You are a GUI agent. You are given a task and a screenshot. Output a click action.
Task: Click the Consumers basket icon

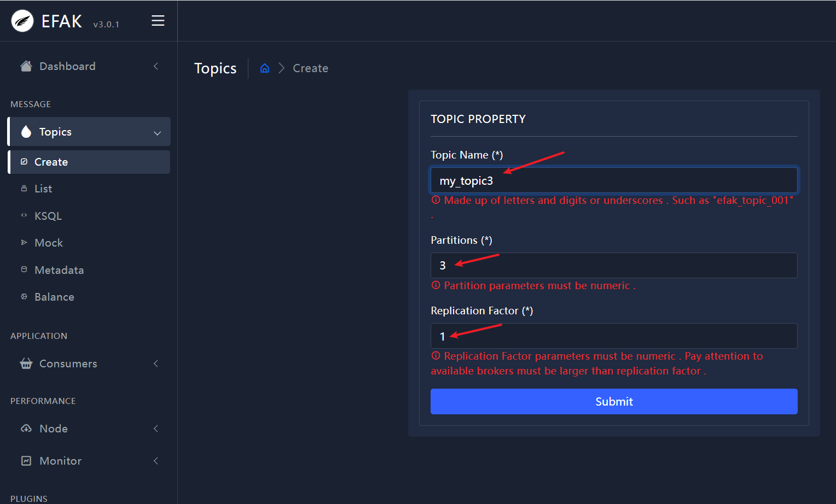pos(26,364)
